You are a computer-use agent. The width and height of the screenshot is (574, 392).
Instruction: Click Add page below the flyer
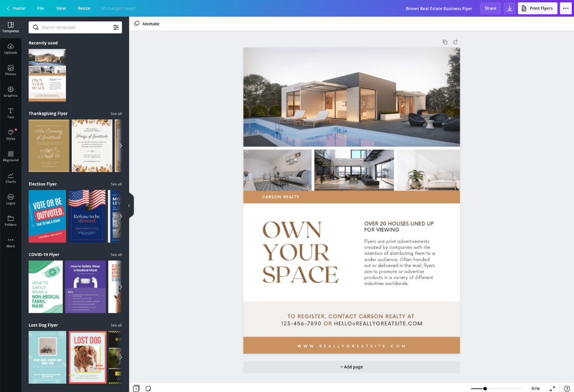pyautogui.click(x=351, y=367)
